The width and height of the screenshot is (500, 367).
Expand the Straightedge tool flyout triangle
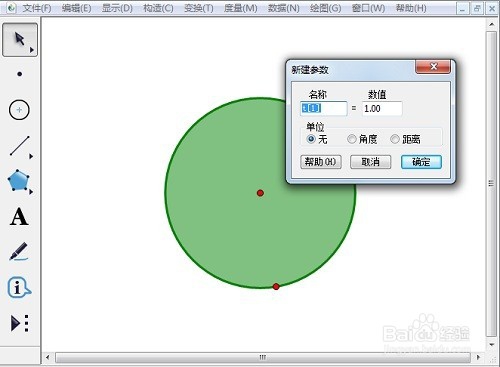click(31, 156)
